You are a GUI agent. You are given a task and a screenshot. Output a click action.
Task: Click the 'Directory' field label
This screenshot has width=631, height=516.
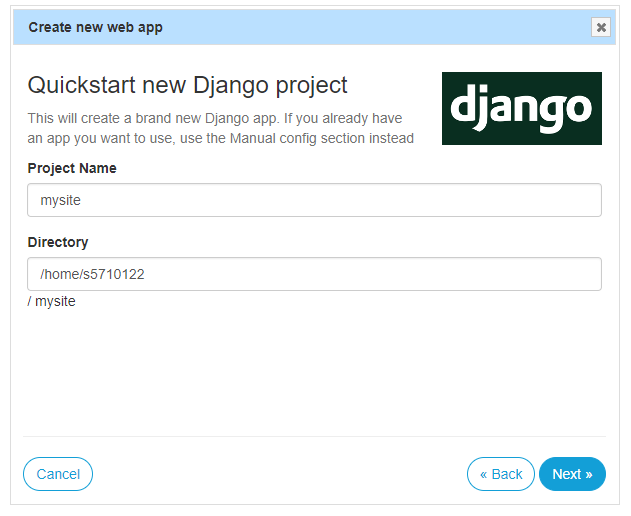pos(58,242)
